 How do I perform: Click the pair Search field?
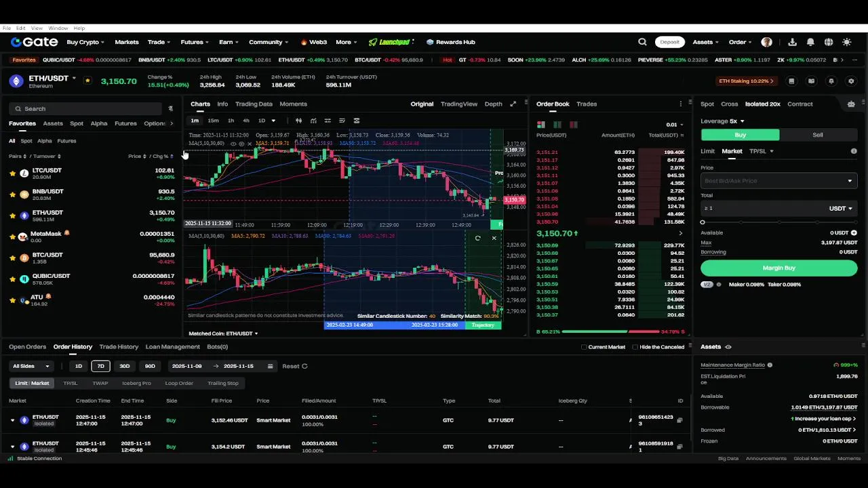coord(86,108)
